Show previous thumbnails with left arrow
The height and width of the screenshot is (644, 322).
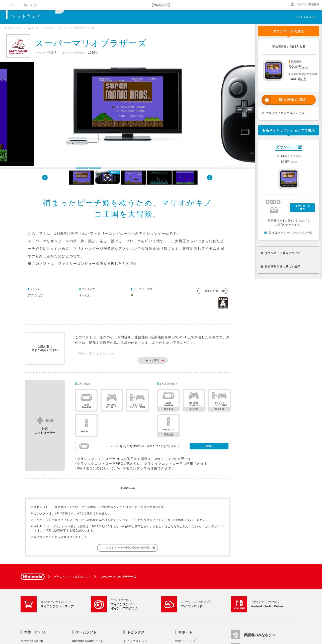click(45, 178)
